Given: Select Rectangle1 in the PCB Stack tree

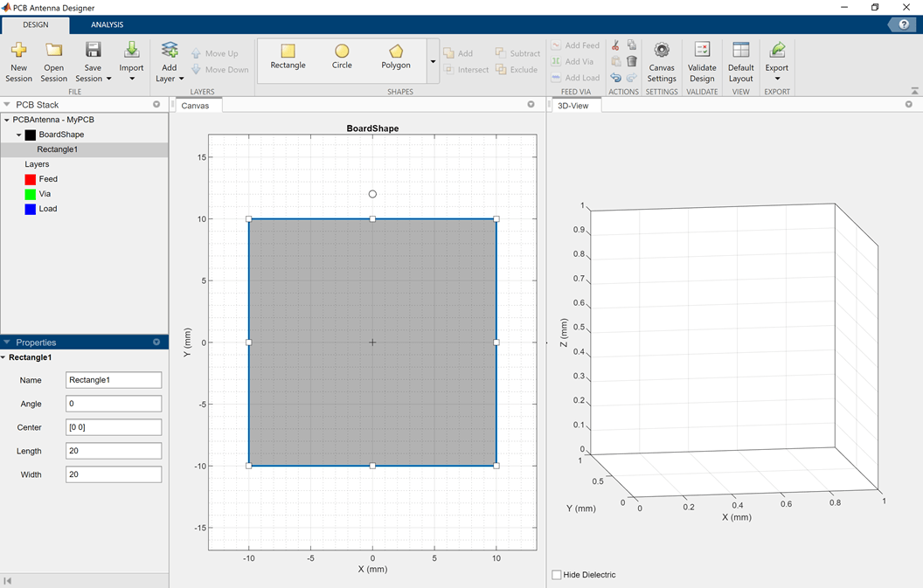Looking at the screenshot, I should [x=84, y=149].
